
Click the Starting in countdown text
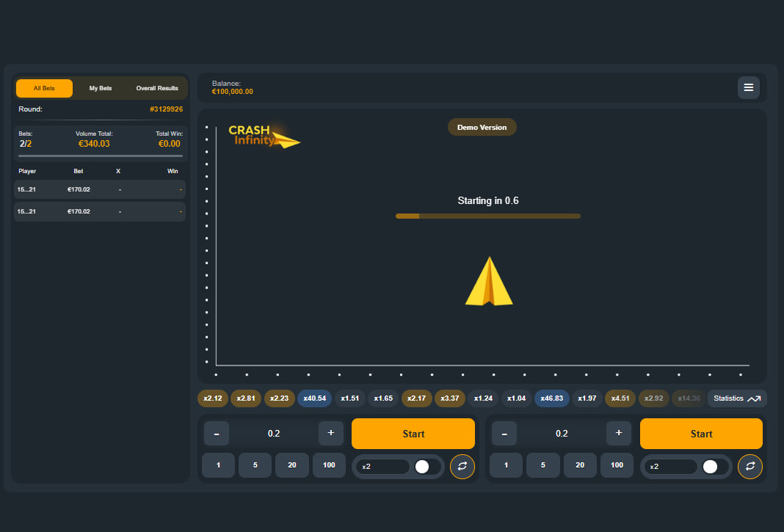488,200
